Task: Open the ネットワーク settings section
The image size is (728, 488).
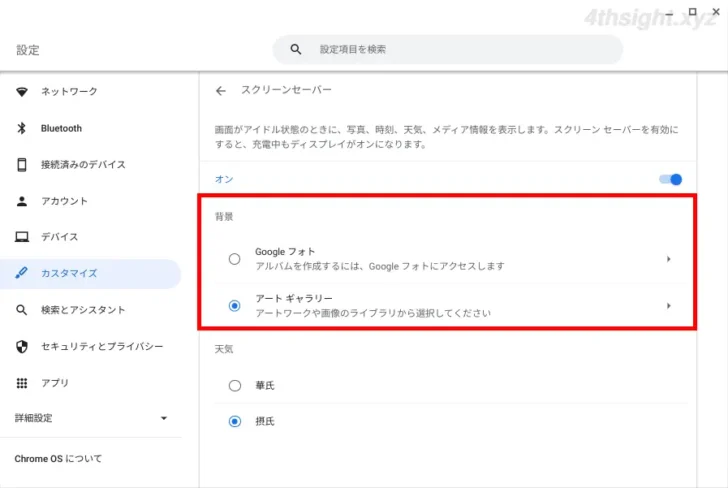Action: tap(91, 91)
